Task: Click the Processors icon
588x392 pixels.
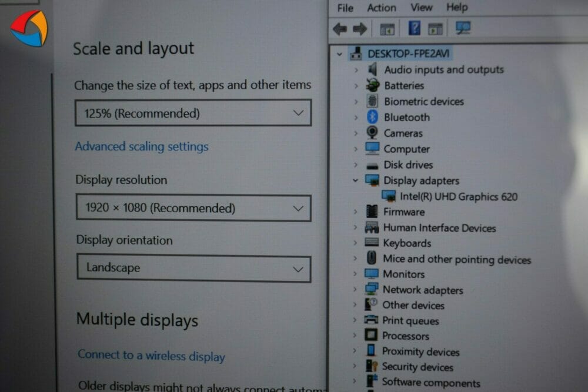Action: (x=371, y=335)
